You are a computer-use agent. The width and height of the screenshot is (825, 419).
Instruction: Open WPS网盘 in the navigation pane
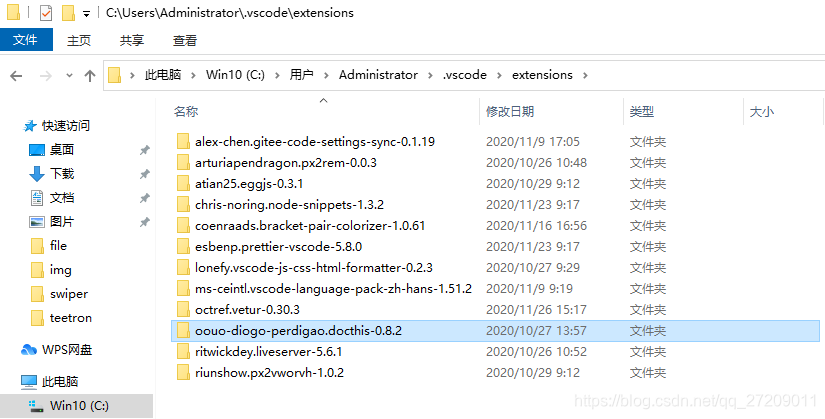pyautogui.click(x=66, y=350)
